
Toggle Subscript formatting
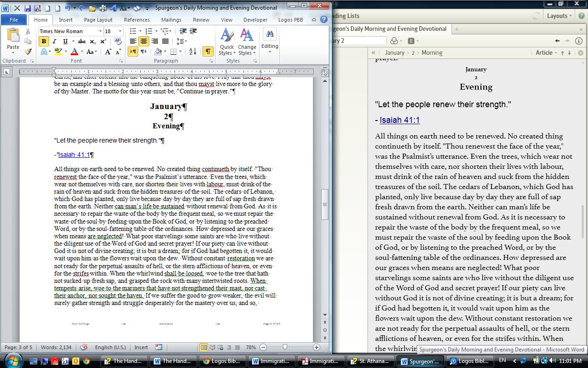[93, 41]
